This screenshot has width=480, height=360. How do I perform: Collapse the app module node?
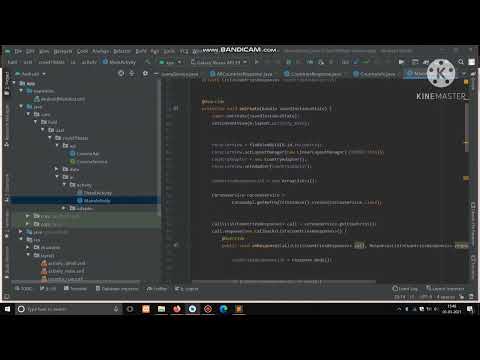pos(14,83)
